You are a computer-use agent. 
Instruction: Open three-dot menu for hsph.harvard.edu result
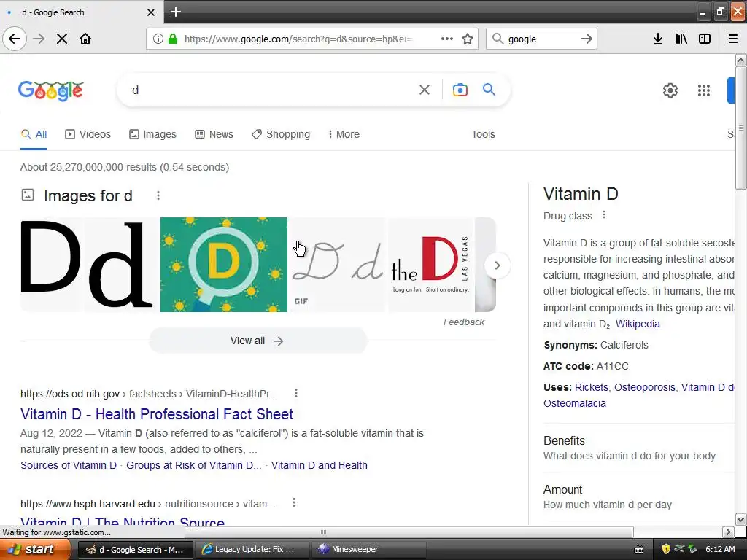coord(294,503)
